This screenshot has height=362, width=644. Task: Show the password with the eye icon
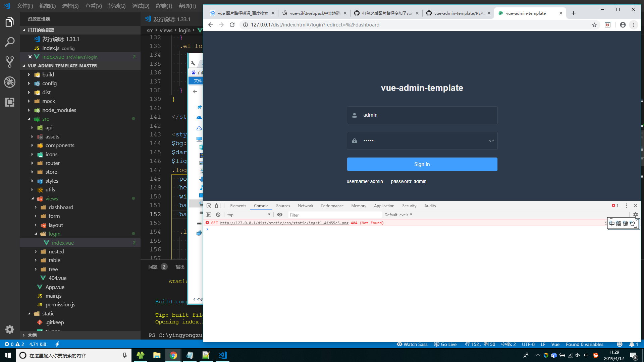[491, 141]
